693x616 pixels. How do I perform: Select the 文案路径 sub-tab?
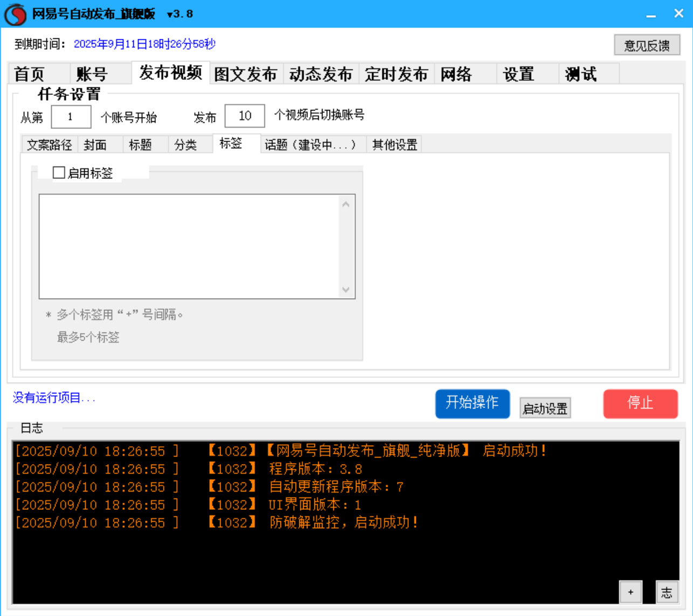tap(50, 144)
